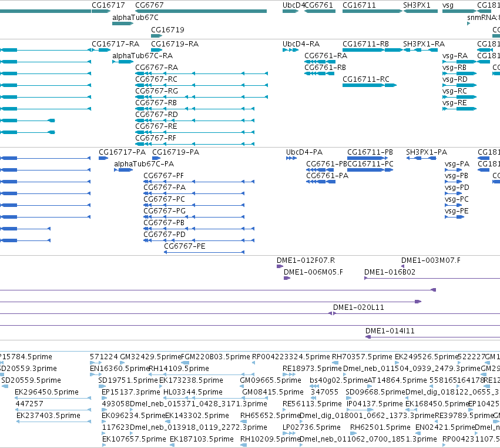Image resolution: width=500 pixels, height=448 pixels.
Task: Click the DME1-014I11 clone label
Action: [390, 331]
